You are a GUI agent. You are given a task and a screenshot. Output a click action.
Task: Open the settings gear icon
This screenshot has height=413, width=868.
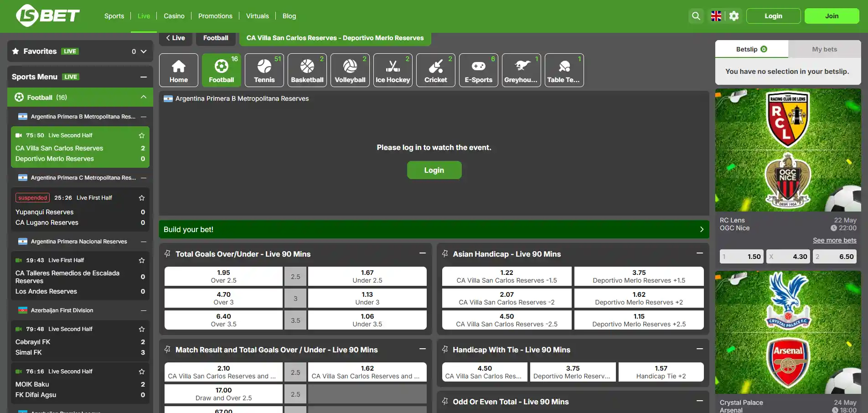734,16
